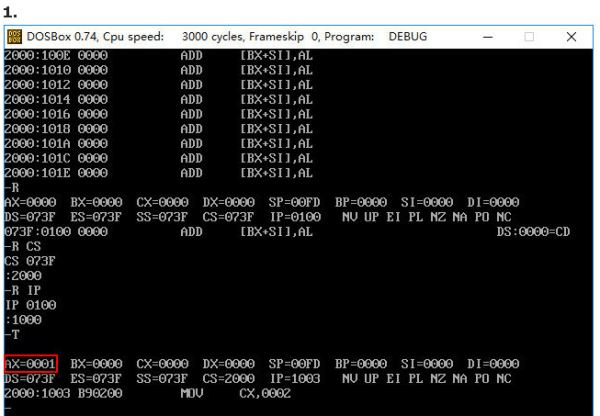Click the :2000 input line
The image size is (600, 416).
[x=23, y=276]
